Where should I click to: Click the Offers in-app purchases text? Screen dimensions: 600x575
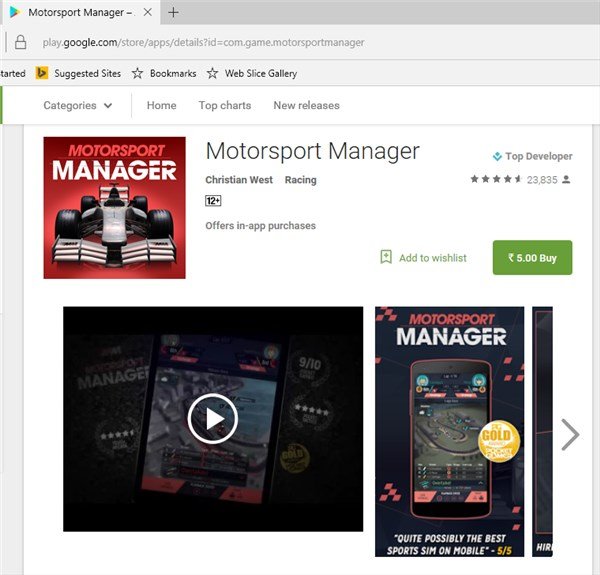[x=260, y=226]
